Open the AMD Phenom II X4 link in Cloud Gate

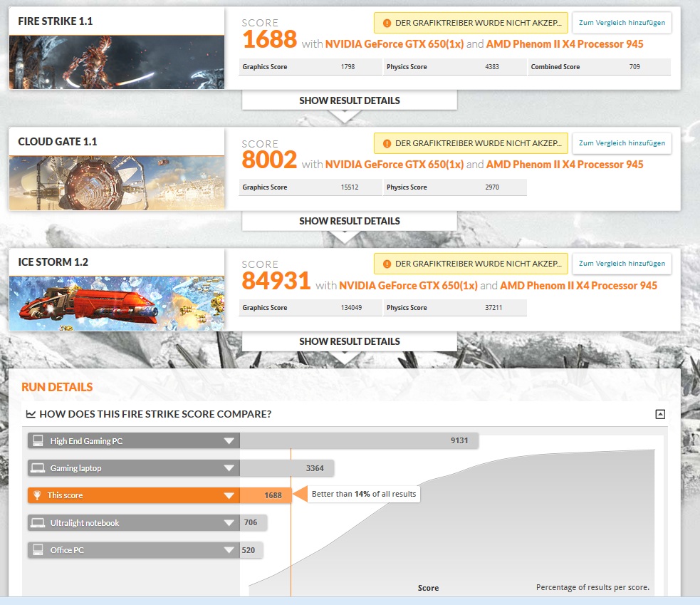tap(564, 165)
